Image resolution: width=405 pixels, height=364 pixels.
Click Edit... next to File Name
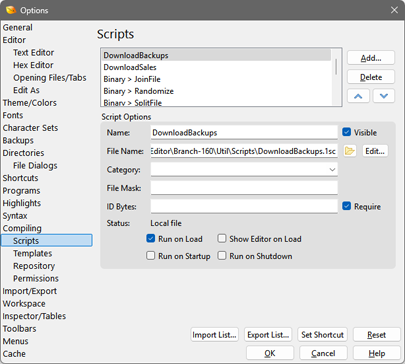375,151
